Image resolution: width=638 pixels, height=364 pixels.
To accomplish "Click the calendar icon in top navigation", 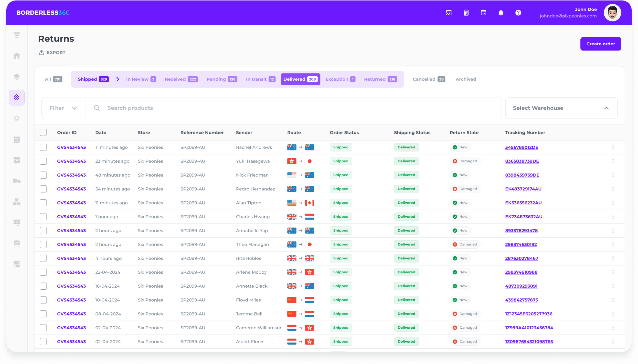I will 483,13.
